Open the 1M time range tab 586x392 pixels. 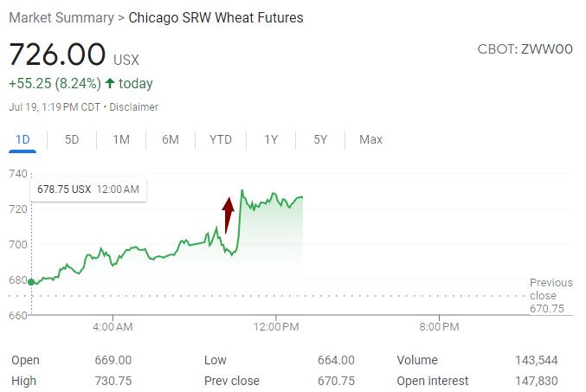121,140
